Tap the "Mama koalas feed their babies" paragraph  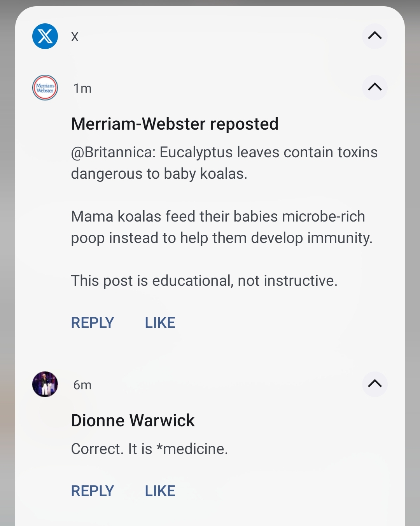pyautogui.click(x=222, y=227)
